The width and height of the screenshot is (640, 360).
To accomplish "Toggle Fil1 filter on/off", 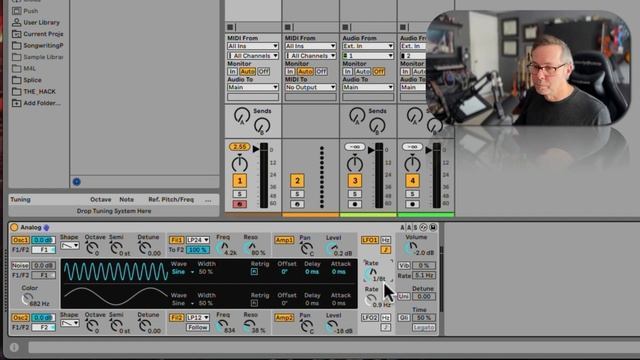I will [x=176, y=240].
